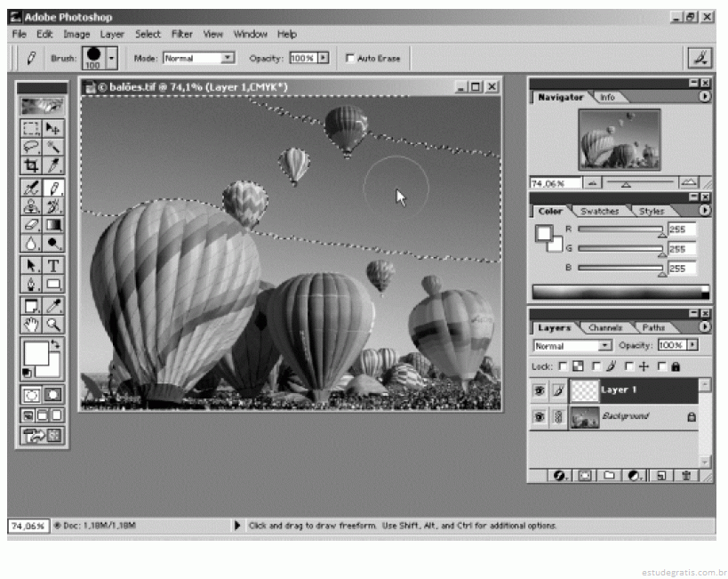Click Navigator zoom in button

(x=689, y=182)
